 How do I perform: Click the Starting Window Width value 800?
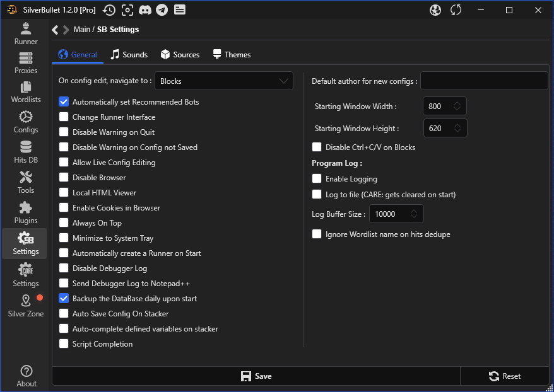(435, 107)
